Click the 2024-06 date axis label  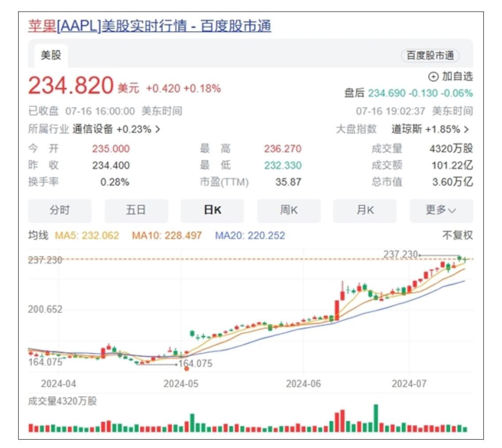tap(303, 384)
